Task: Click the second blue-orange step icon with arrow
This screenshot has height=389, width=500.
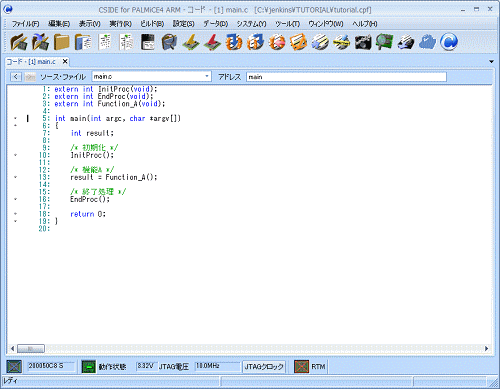Action: [x=256, y=42]
